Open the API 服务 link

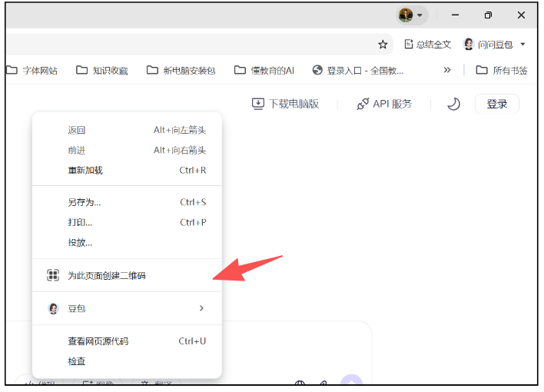coord(384,104)
